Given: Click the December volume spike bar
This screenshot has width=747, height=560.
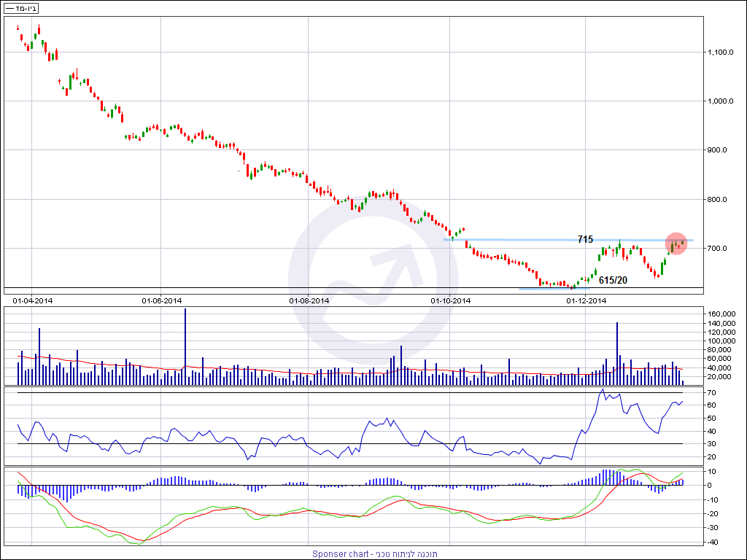Looking at the screenshot, I should 617,354.
